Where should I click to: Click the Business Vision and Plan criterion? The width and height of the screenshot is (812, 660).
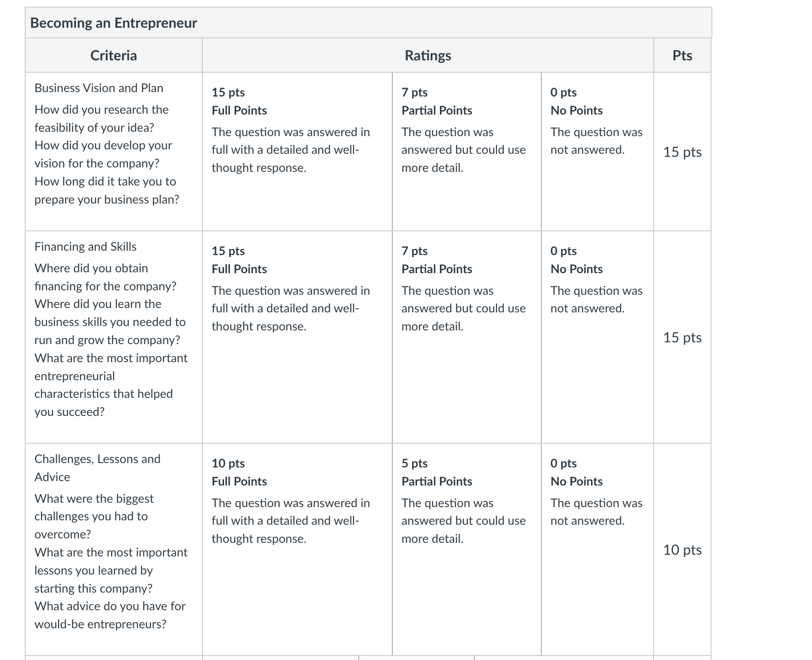pyautogui.click(x=99, y=88)
